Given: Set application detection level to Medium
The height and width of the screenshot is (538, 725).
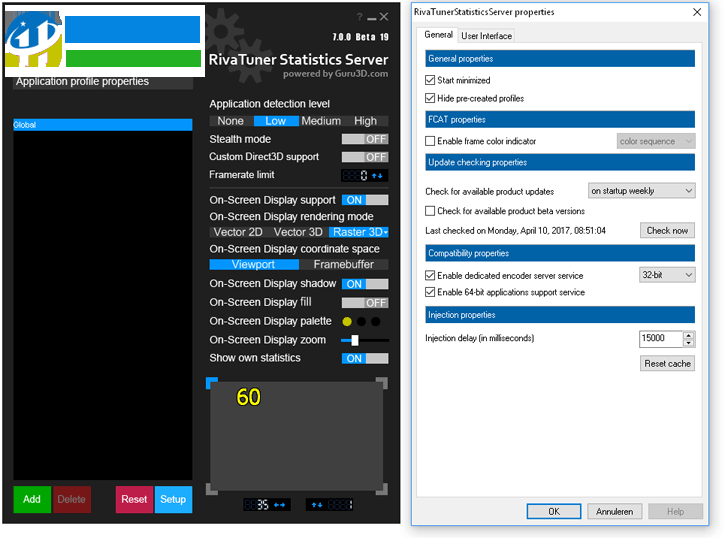Looking at the screenshot, I should tap(321, 121).
